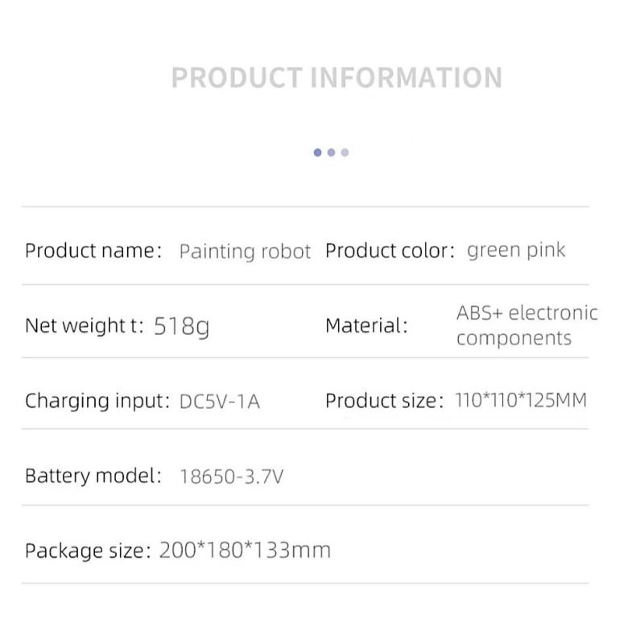Select the "Product color:" label
Viewport: 644px width, 644px height.
pos(390,250)
